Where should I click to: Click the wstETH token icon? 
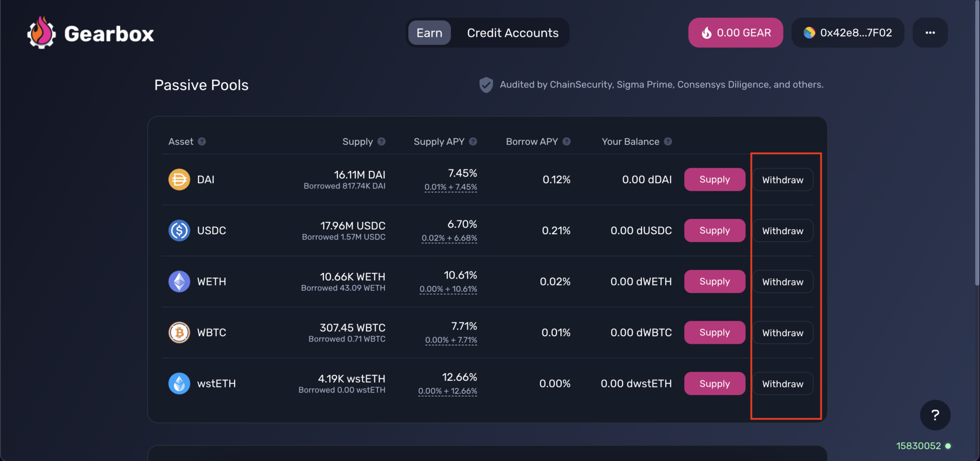179,384
